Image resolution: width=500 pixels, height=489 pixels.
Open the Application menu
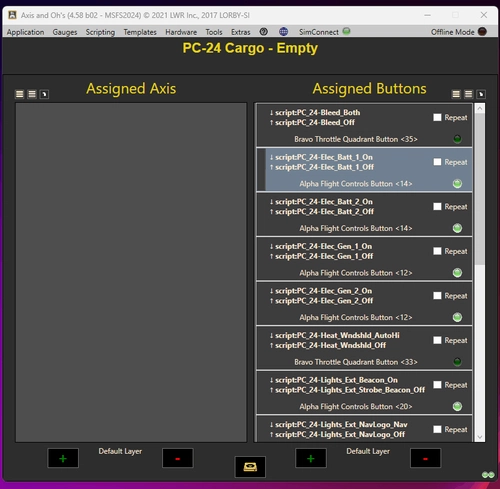tap(25, 32)
